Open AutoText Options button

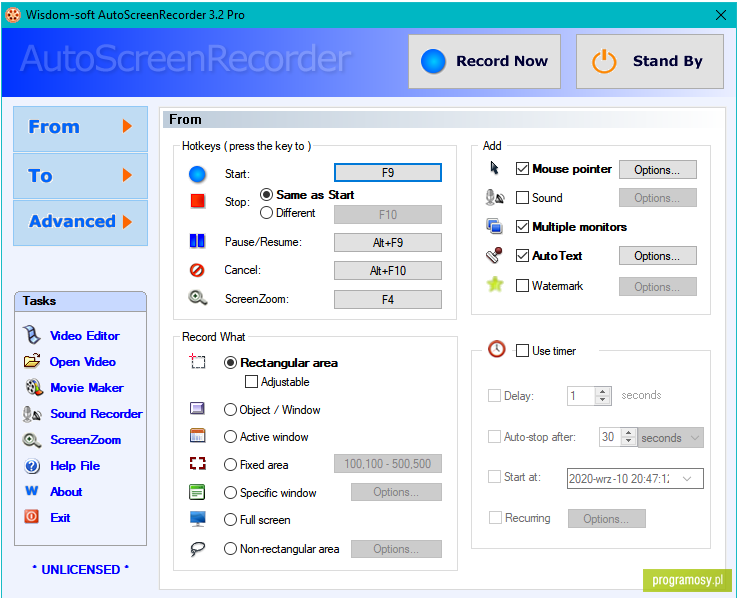coord(658,255)
